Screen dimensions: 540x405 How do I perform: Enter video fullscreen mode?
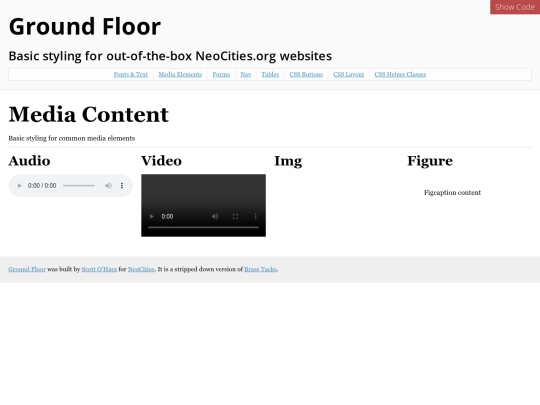[235, 216]
